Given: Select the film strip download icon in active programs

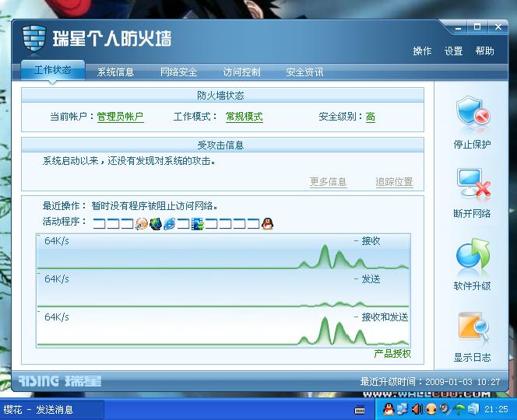Looking at the screenshot, I should coord(198,224).
